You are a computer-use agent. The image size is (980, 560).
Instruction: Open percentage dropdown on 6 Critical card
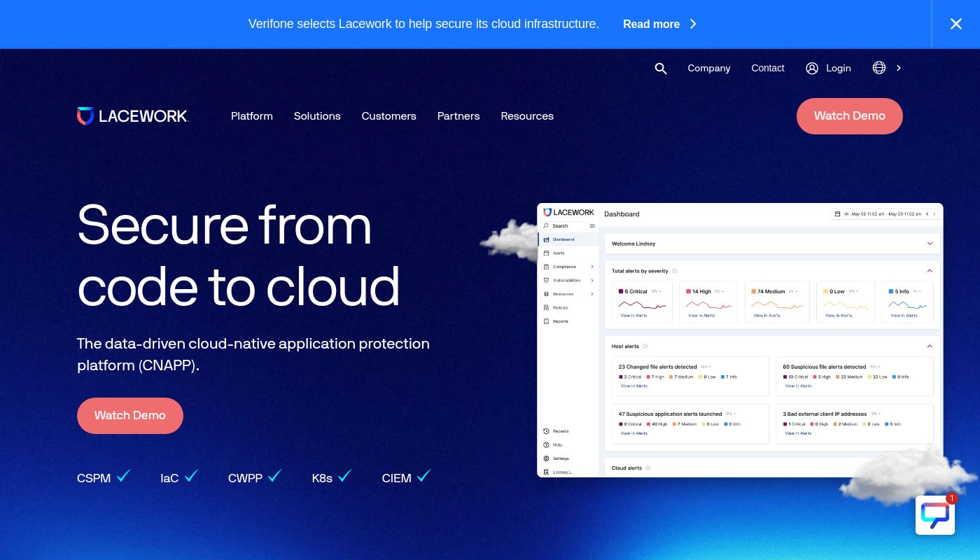point(656,291)
